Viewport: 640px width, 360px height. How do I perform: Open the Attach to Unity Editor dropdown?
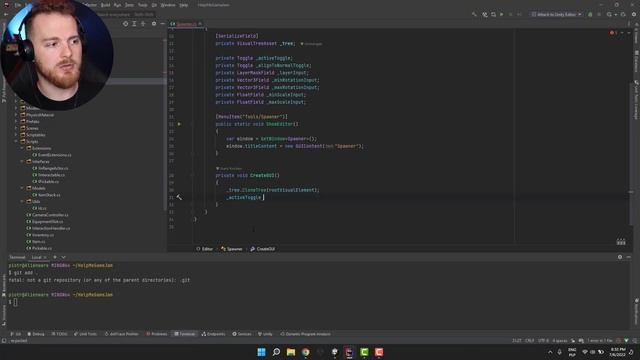(x=556, y=14)
